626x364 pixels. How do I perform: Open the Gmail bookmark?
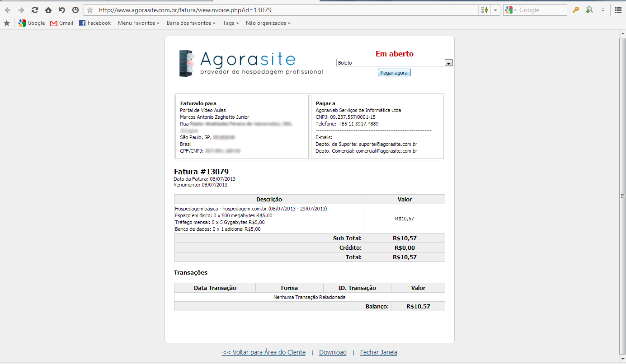[61, 23]
